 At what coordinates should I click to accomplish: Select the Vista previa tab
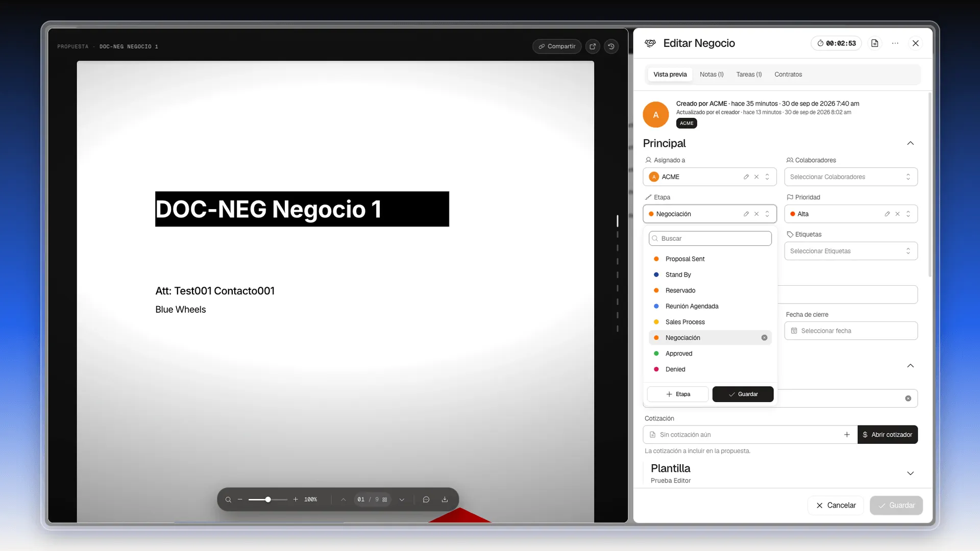click(x=670, y=74)
